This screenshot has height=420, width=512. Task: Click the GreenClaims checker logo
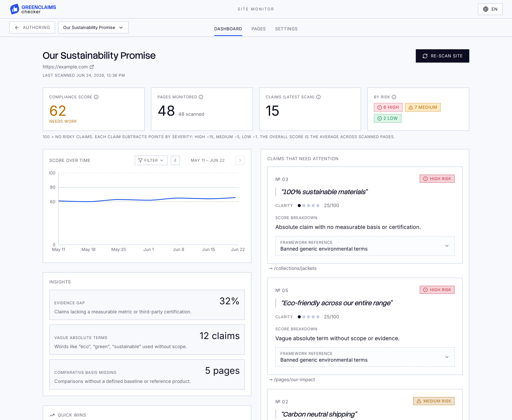33,9
